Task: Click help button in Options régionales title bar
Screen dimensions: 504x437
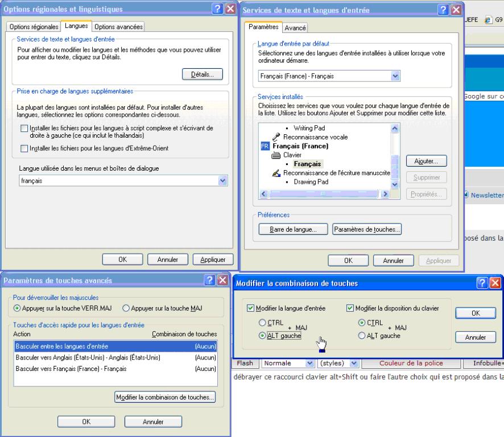Action: click(217, 9)
